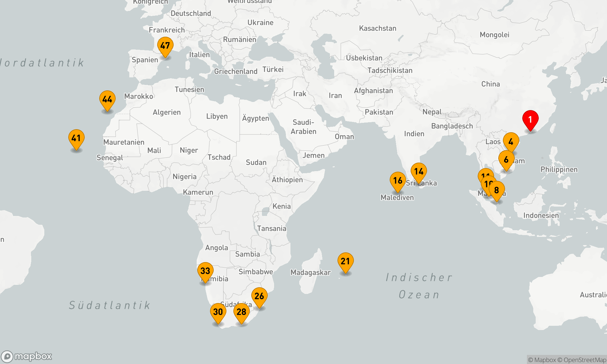This screenshot has width=607, height=364.
Task: Click the red marker numbered 1
Action: pos(530,120)
